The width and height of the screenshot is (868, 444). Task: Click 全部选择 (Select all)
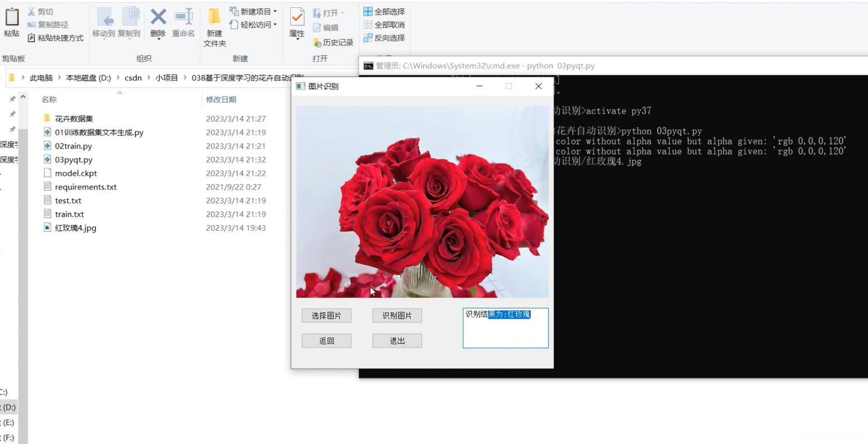point(384,11)
